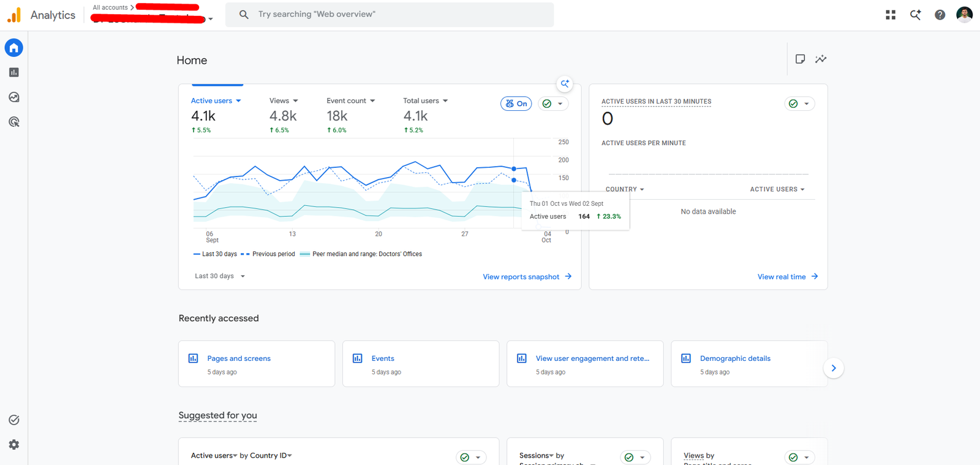Image resolution: width=980 pixels, height=465 pixels.
Task: Expand the Active users metric dropdown
Action: pos(216,100)
